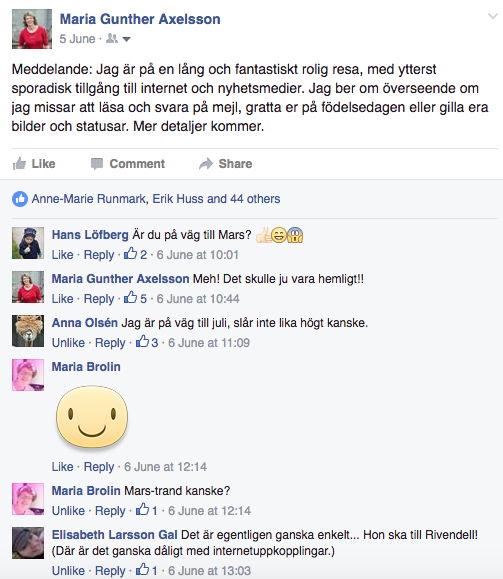
Task: Like the post using the thumbs-up button
Action: click(x=34, y=164)
